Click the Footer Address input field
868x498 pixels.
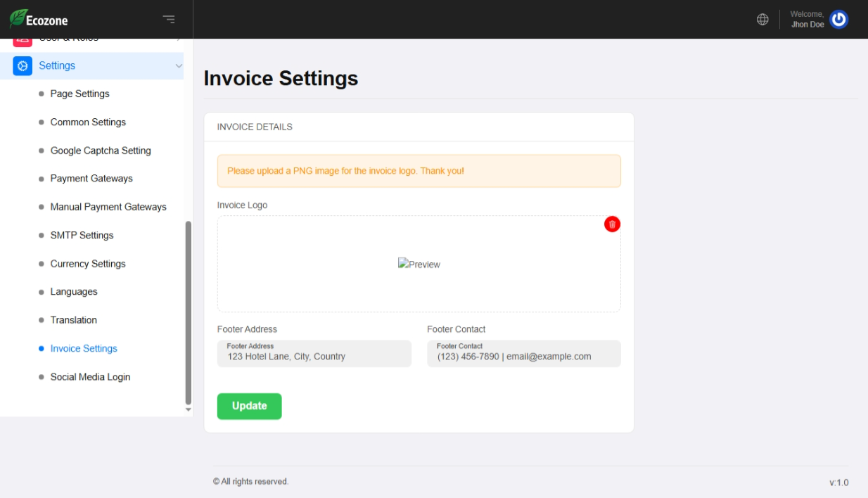point(314,354)
